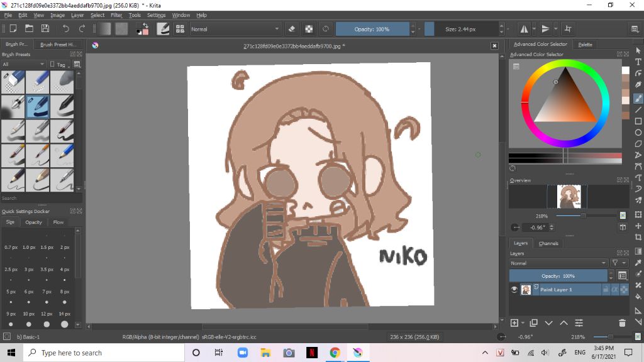Open the Layer menu
Screen dimensions: 644x362
77,15
